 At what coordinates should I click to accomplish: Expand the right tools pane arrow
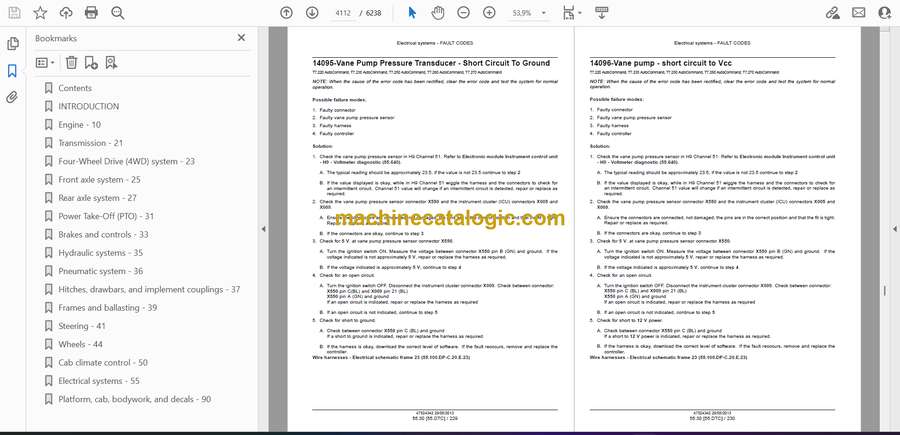point(894,229)
